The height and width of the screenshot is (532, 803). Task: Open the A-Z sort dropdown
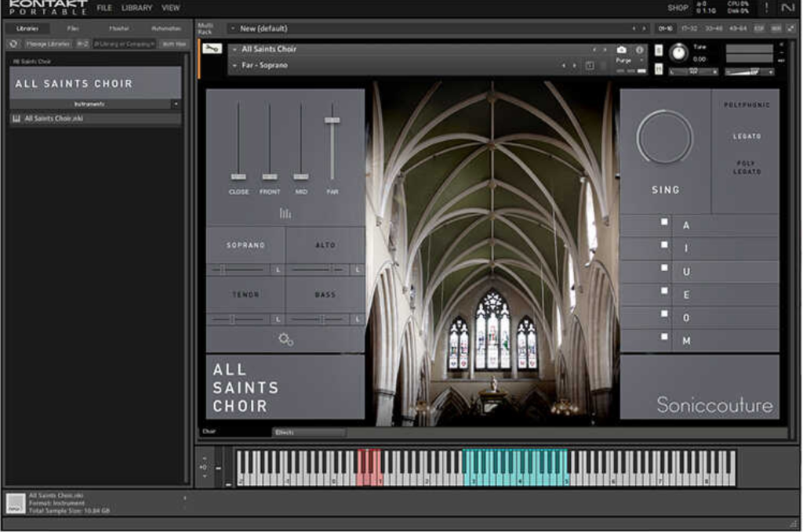82,44
